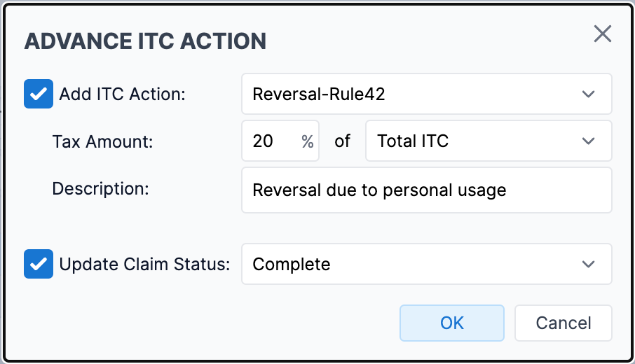This screenshot has width=635, height=364.
Task: Click the percent symbol in tax amount
Action: (x=307, y=141)
